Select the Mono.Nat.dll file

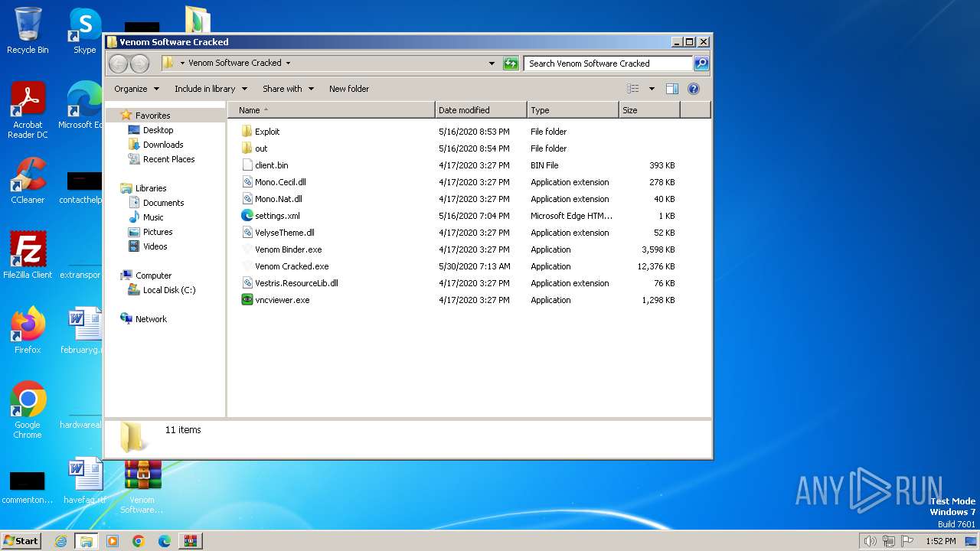(278, 199)
